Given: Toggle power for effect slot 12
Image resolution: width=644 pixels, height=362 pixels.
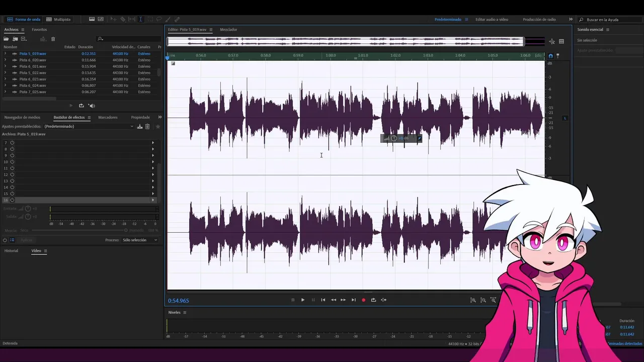Looking at the screenshot, I should (x=12, y=174).
